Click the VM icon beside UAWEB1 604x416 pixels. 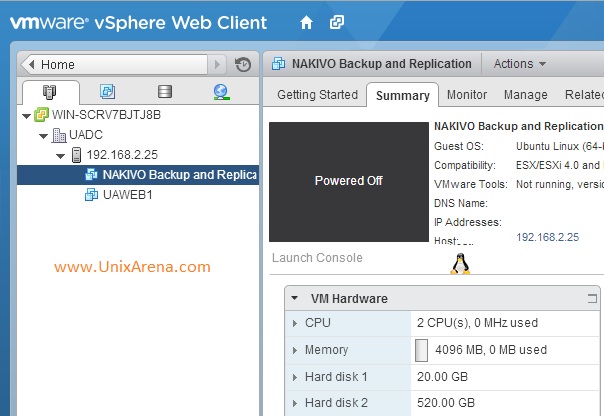coord(91,195)
